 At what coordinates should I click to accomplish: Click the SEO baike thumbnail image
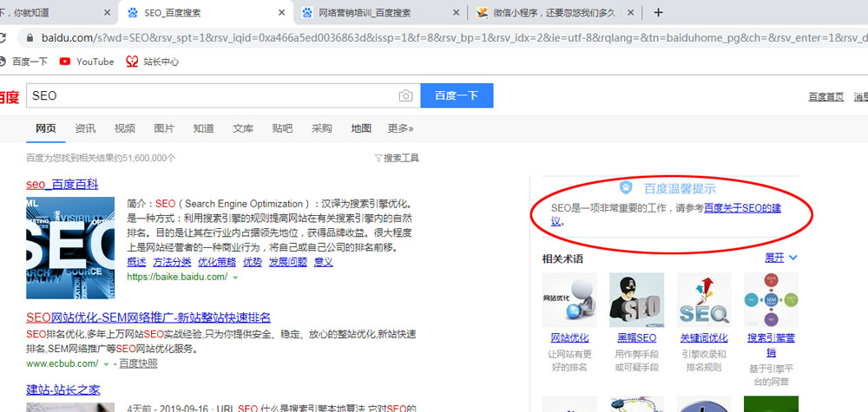click(70, 248)
